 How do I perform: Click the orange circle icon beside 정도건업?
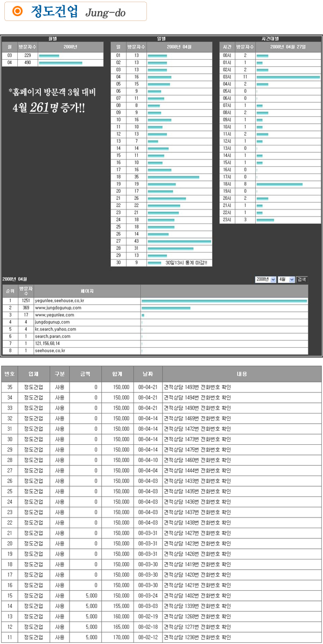[18, 11]
